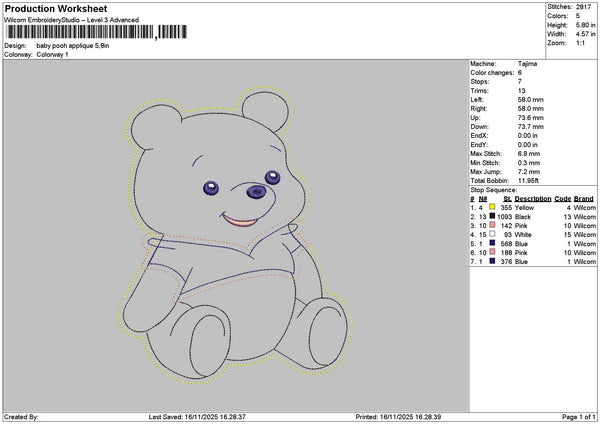Click the Down value '73.7 mm'
600x424 pixels.
(x=531, y=127)
